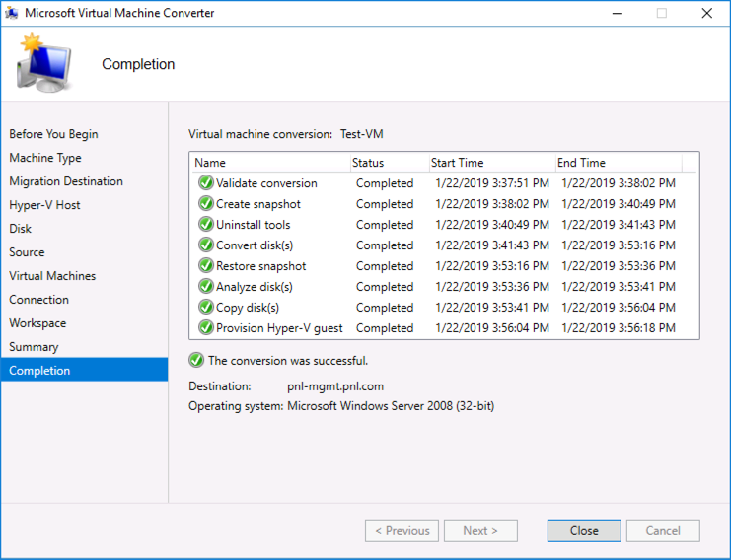The height and width of the screenshot is (560, 731).
Task: Click start time 1/22/2019 3:37:51 PM
Action: pyautogui.click(x=492, y=183)
